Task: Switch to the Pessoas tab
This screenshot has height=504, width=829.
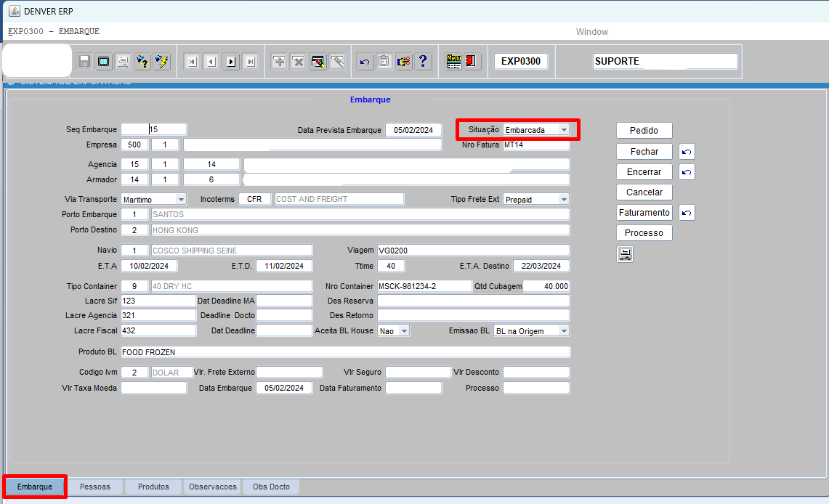Action: pyautogui.click(x=95, y=487)
